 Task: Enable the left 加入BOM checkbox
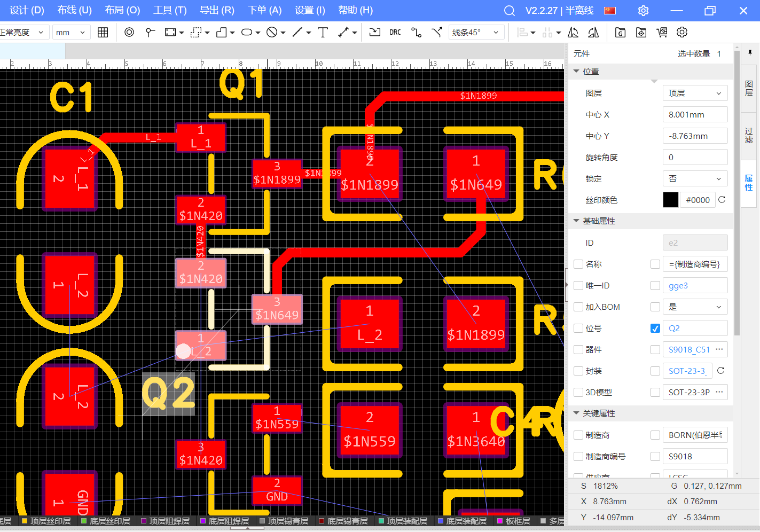tap(578, 307)
